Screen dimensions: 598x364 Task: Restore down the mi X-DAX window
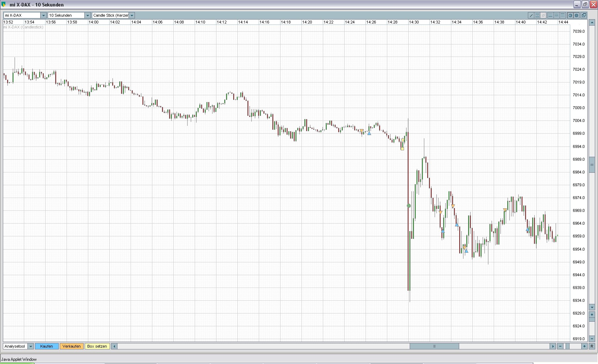click(585, 5)
